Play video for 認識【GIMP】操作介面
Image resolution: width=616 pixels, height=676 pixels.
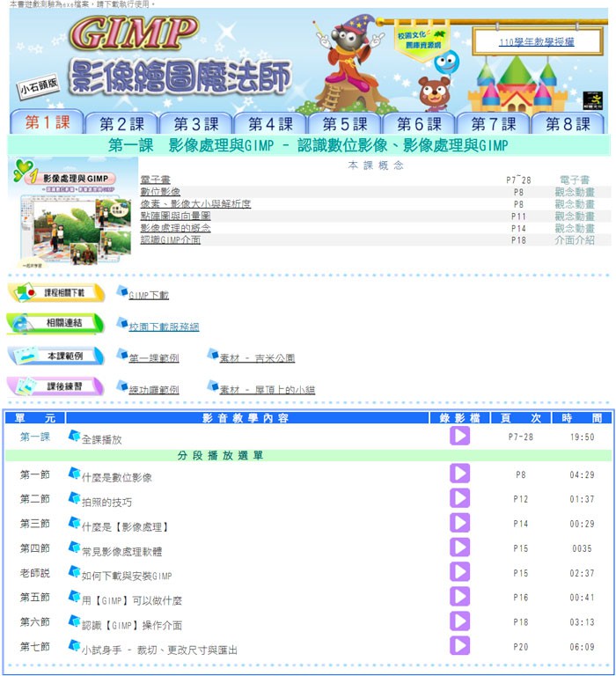(459, 621)
